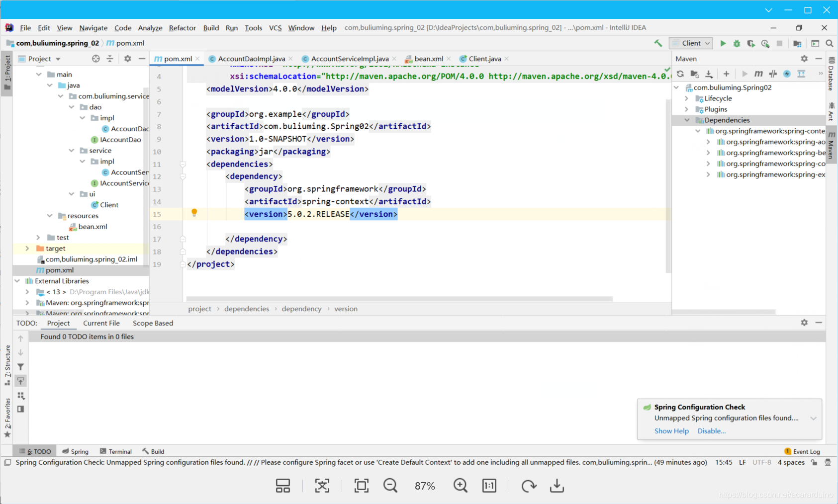Run the Client configuration with green arrow
The width and height of the screenshot is (838, 504).
tap(723, 43)
